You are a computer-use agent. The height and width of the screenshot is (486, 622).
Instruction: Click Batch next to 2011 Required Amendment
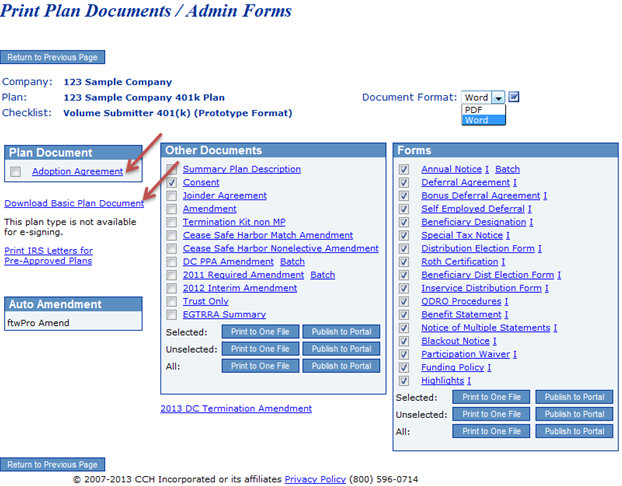click(323, 275)
